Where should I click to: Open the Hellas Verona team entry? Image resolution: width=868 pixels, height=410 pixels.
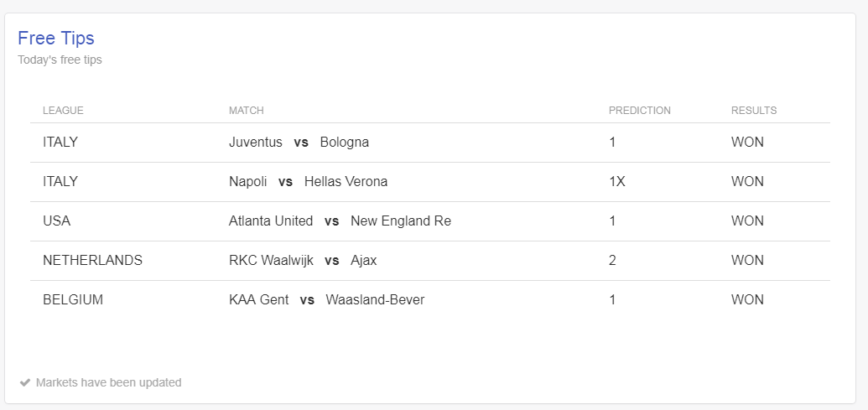(346, 181)
